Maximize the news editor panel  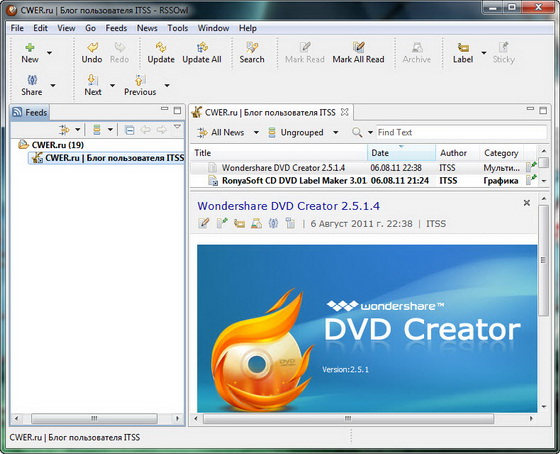(x=543, y=110)
